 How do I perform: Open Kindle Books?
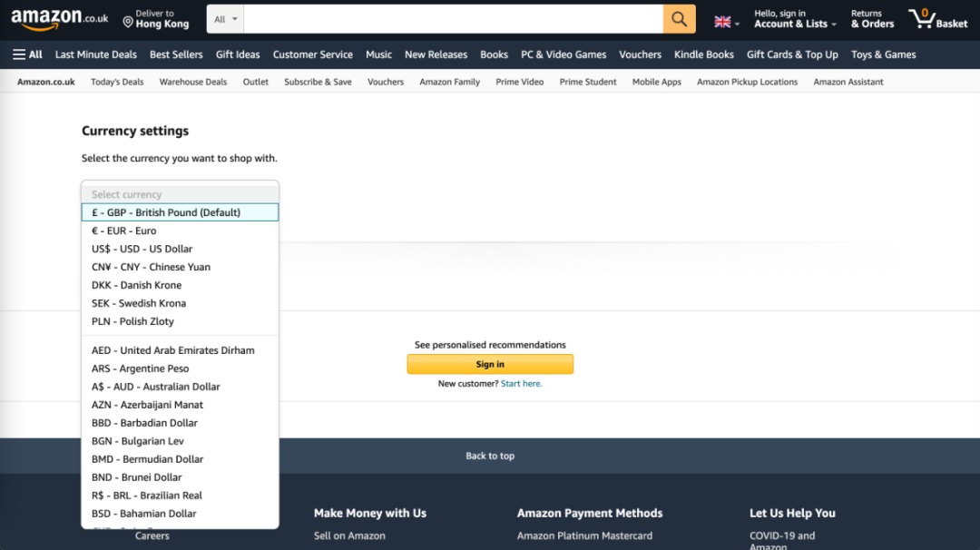click(704, 54)
